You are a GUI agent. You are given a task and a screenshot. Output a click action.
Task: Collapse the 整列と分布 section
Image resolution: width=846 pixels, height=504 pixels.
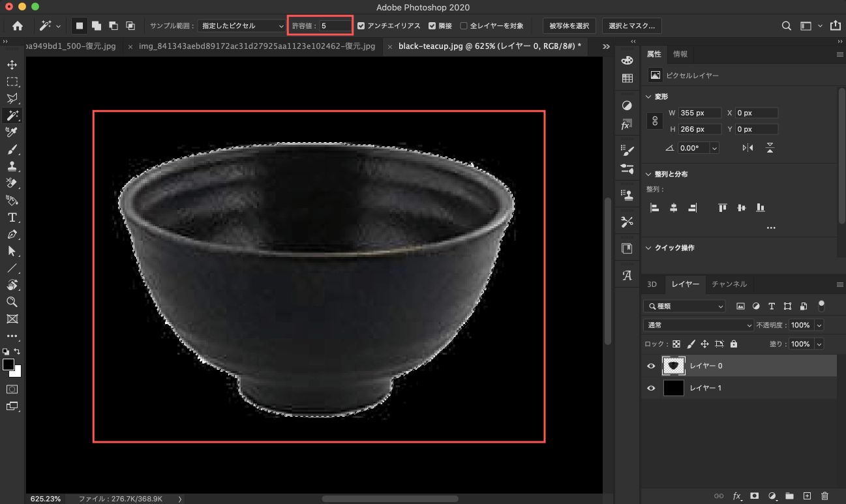coord(648,174)
